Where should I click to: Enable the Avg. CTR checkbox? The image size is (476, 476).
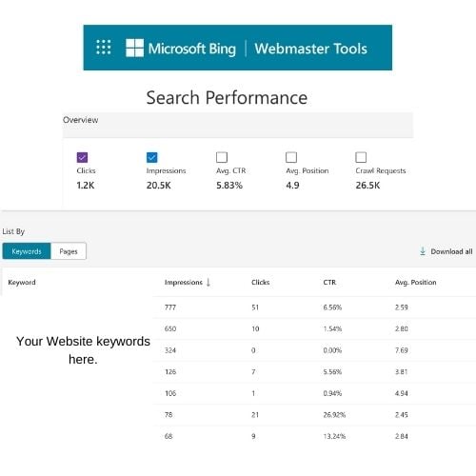point(222,157)
